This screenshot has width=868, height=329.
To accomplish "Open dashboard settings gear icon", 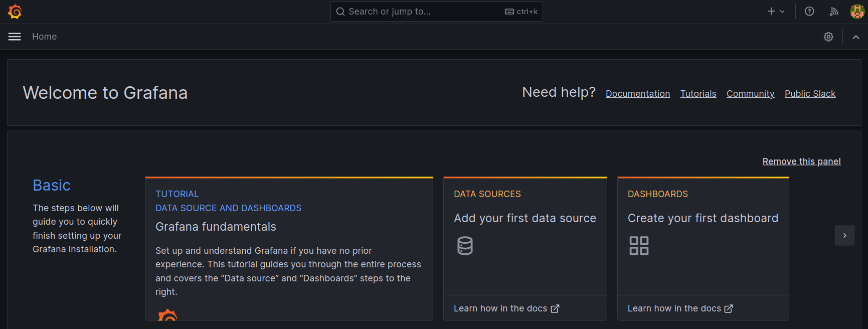I will pos(828,37).
